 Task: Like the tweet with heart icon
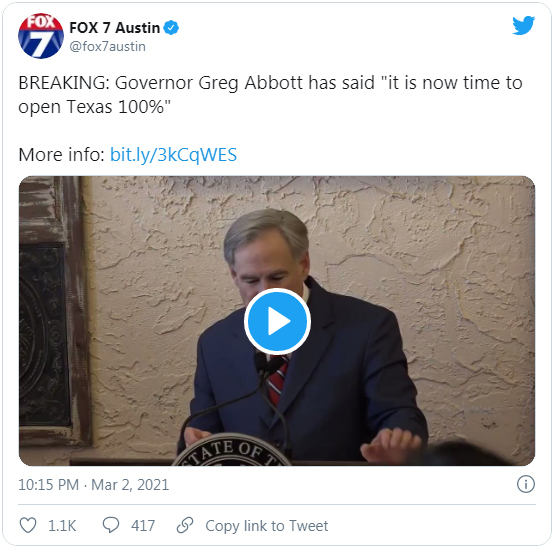click(28, 525)
